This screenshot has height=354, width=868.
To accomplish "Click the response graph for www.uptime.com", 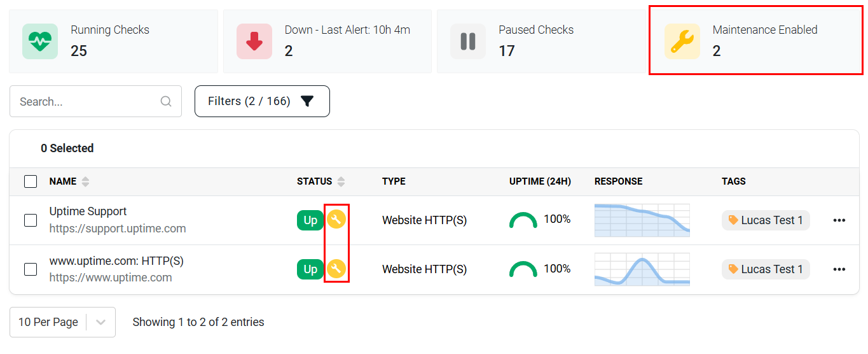I will tap(642, 269).
